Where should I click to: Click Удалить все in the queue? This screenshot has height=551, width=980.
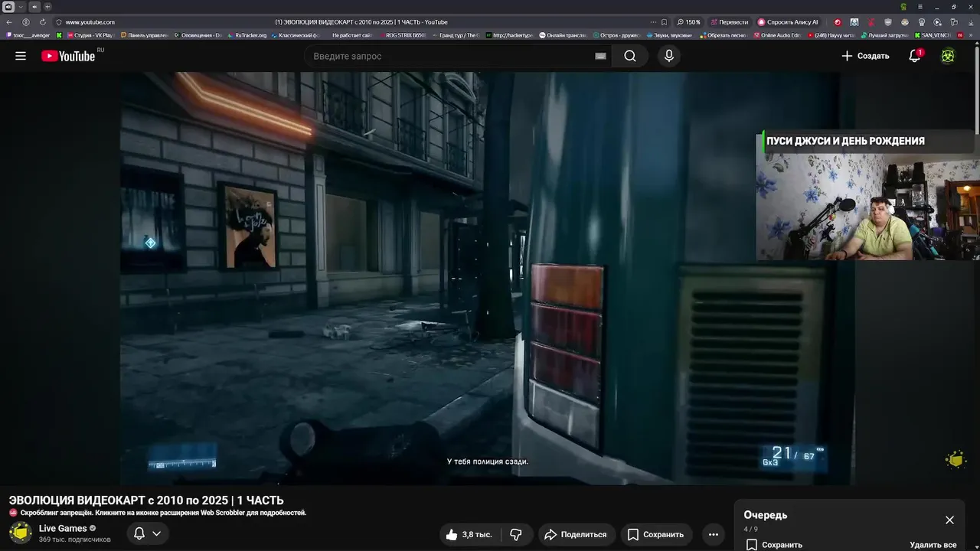point(933,545)
